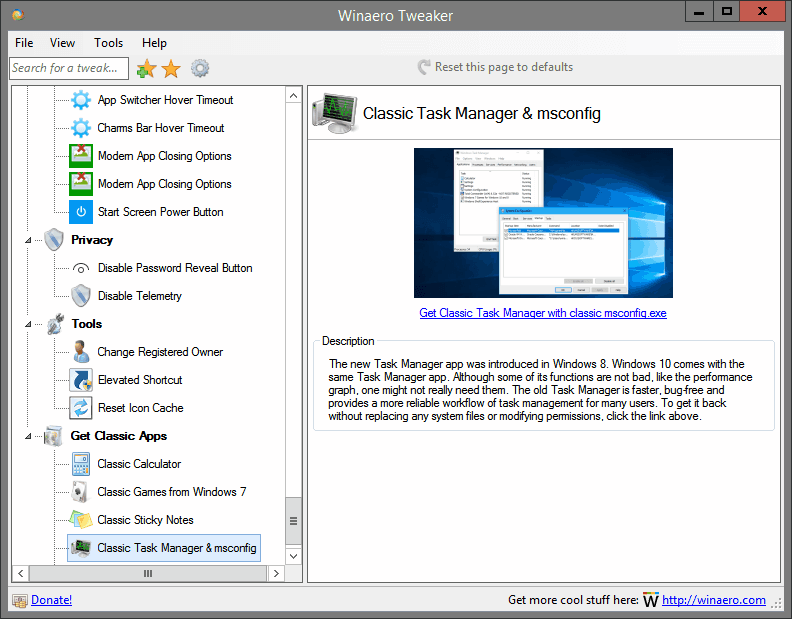The height and width of the screenshot is (619, 792).
Task: Open the bookmarks gold star icon
Action: coord(171,68)
